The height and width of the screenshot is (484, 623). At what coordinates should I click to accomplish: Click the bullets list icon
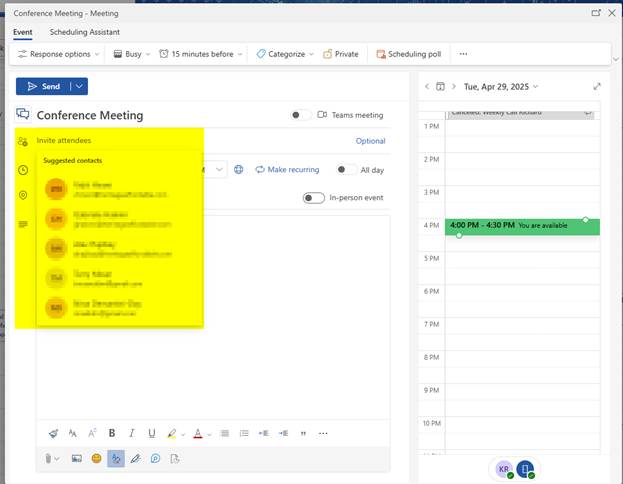(225, 433)
